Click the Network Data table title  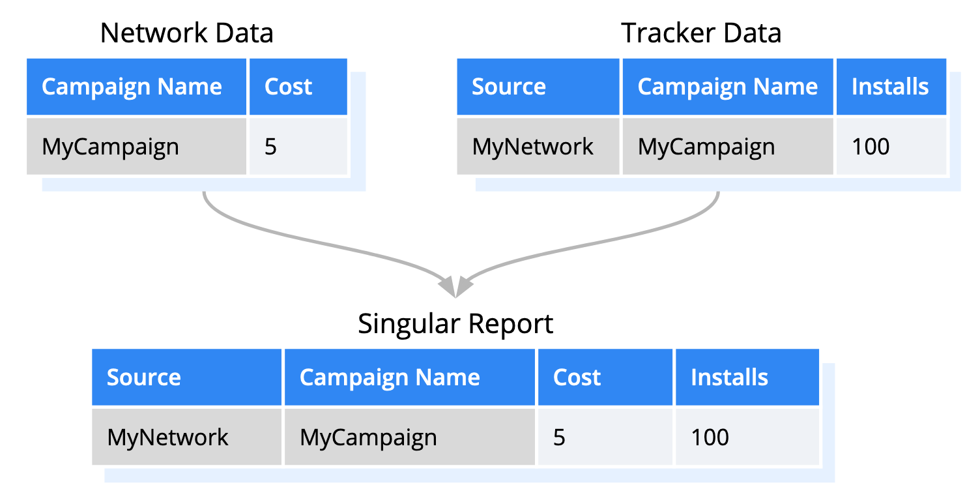(186, 33)
